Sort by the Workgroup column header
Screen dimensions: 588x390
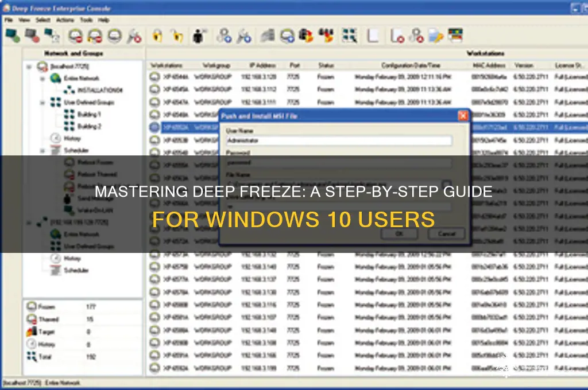[x=216, y=65]
